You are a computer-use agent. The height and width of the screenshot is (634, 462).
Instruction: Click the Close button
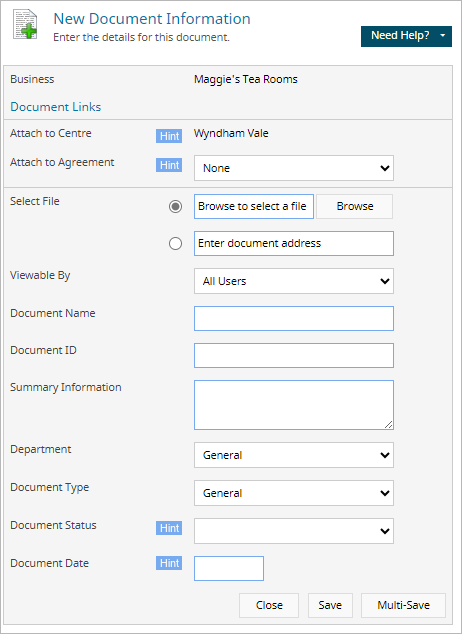click(x=269, y=605)
